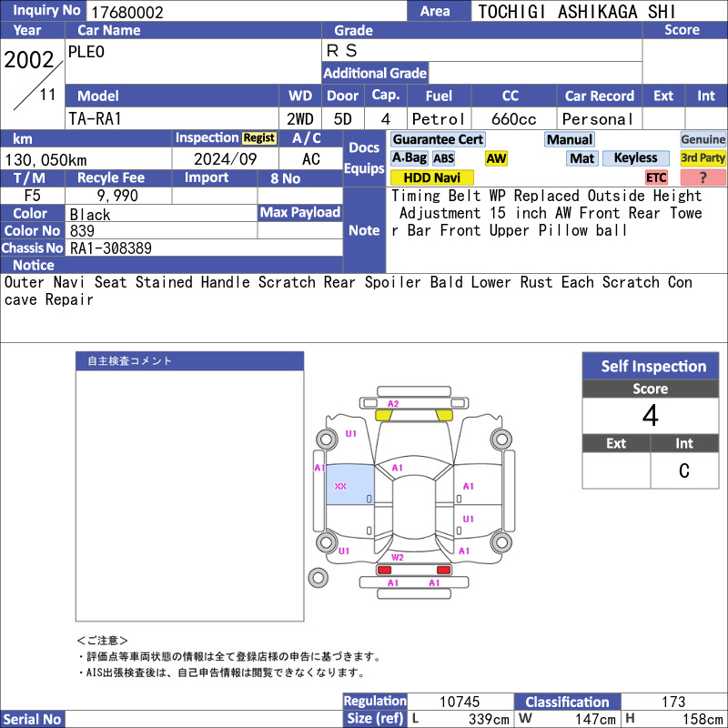Click the Genuine legend swatch
This screenshot has width=728, height=728.
tap(703, 139)
